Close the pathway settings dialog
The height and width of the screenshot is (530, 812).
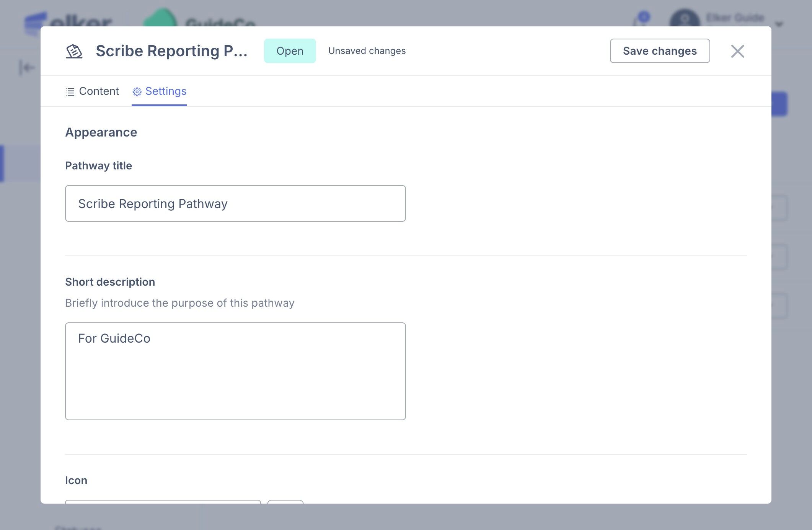tap(737, 51)
